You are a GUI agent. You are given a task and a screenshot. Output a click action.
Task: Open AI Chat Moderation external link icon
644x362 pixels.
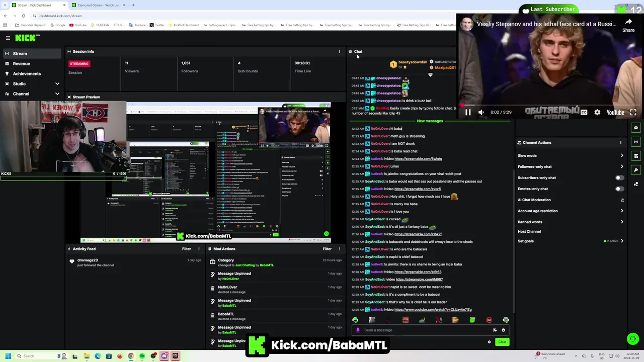coord(622,200)
